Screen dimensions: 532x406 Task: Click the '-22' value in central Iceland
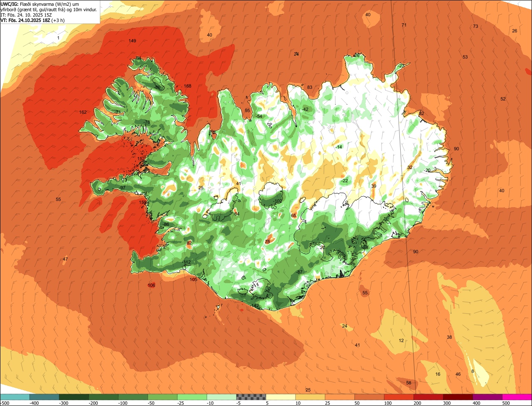[344, 181]
